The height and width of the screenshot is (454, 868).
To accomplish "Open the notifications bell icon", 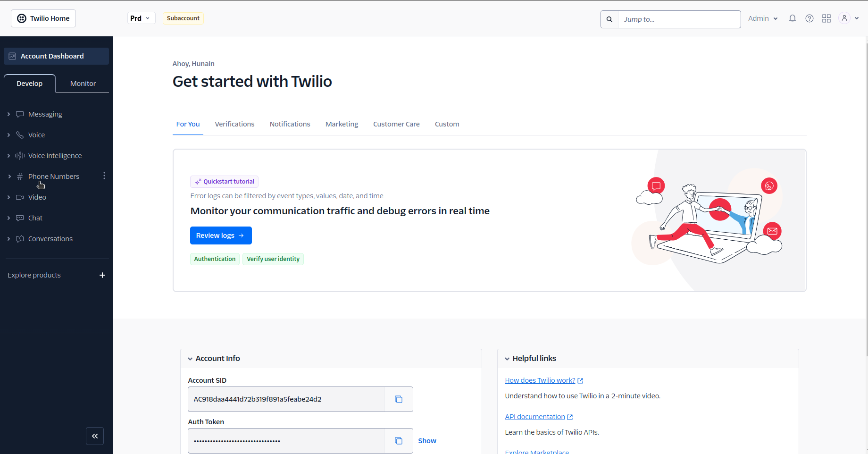I will coord(793,18).
